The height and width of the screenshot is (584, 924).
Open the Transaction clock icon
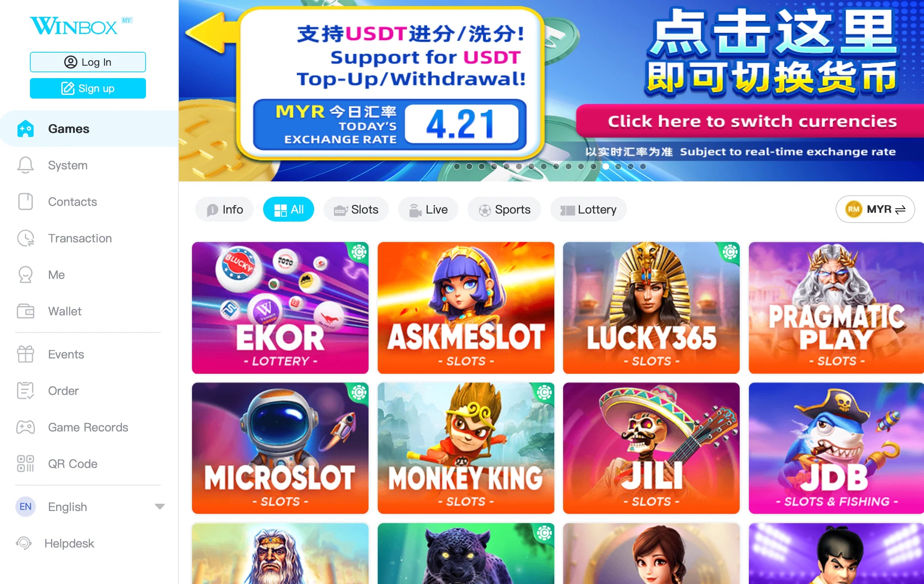25,238
